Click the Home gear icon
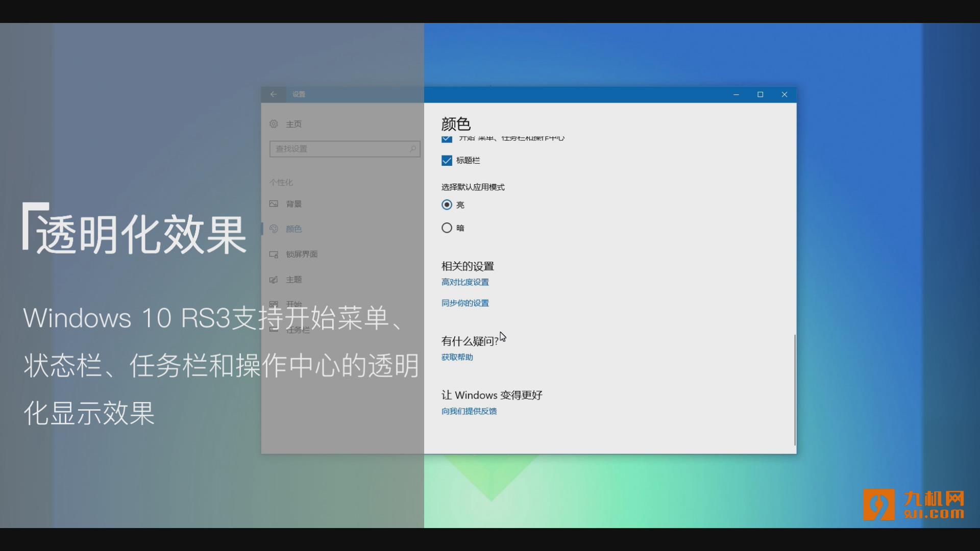 point(274,124)
